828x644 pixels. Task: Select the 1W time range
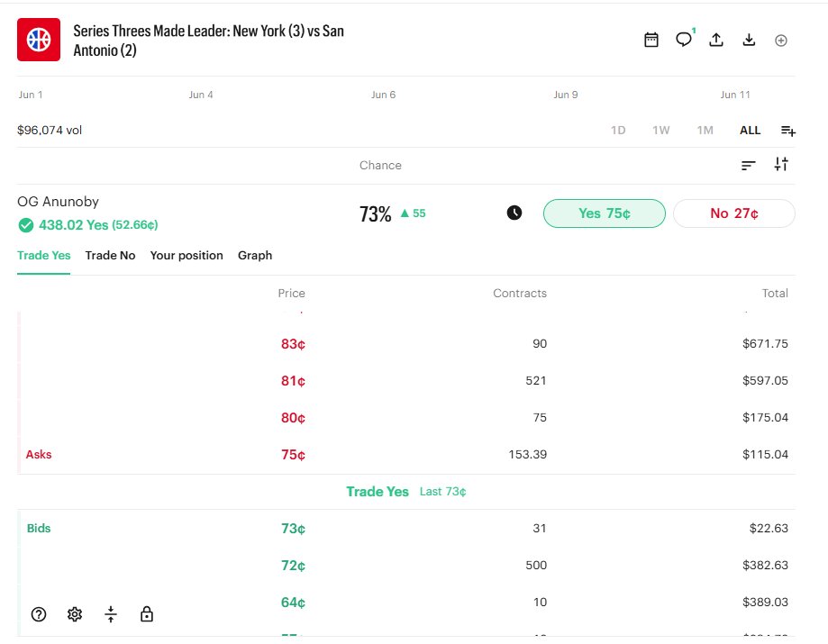(x=660, y=131)
